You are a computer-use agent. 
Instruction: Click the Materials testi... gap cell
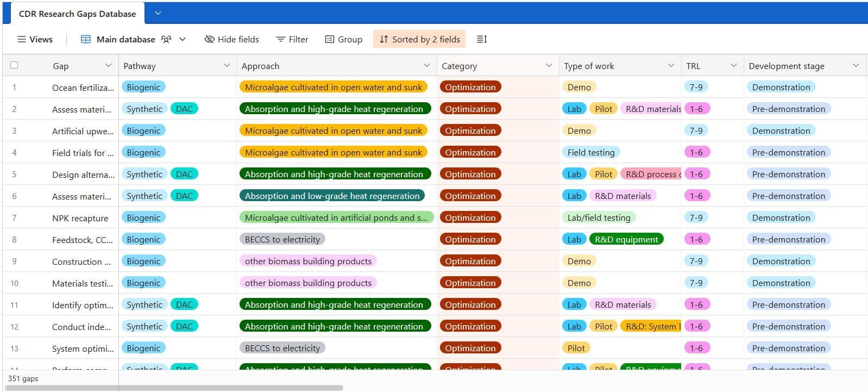click(83, 283)
